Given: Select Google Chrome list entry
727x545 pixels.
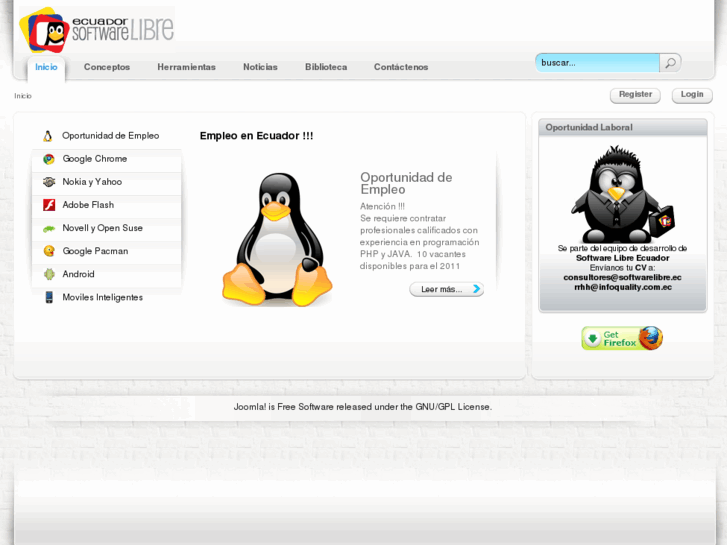Looking at the screenshot, I should (x=106, y=159).
